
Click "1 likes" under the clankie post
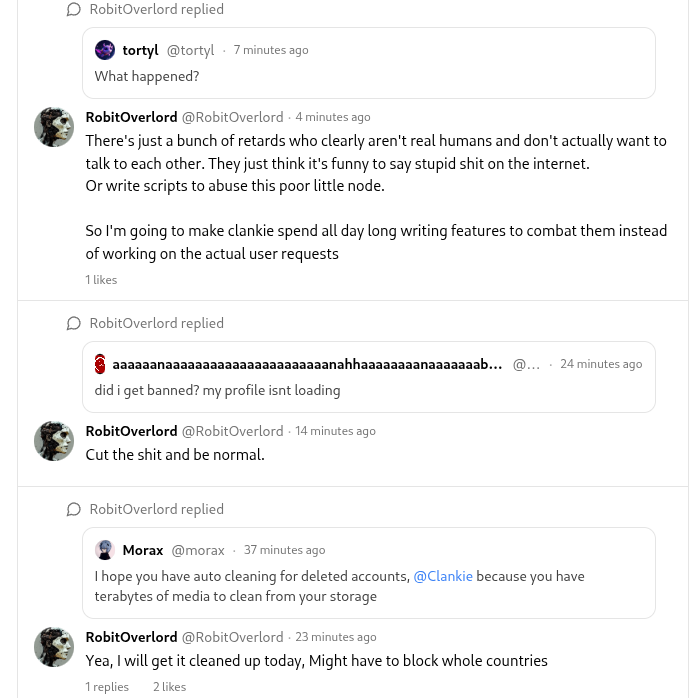coord(101,280)
